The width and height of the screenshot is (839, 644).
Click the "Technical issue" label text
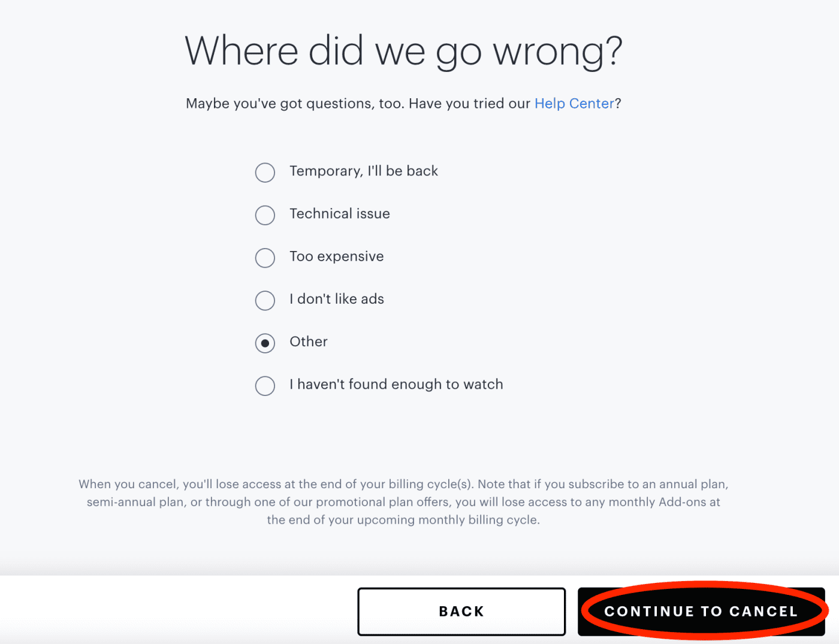[339, 214]
